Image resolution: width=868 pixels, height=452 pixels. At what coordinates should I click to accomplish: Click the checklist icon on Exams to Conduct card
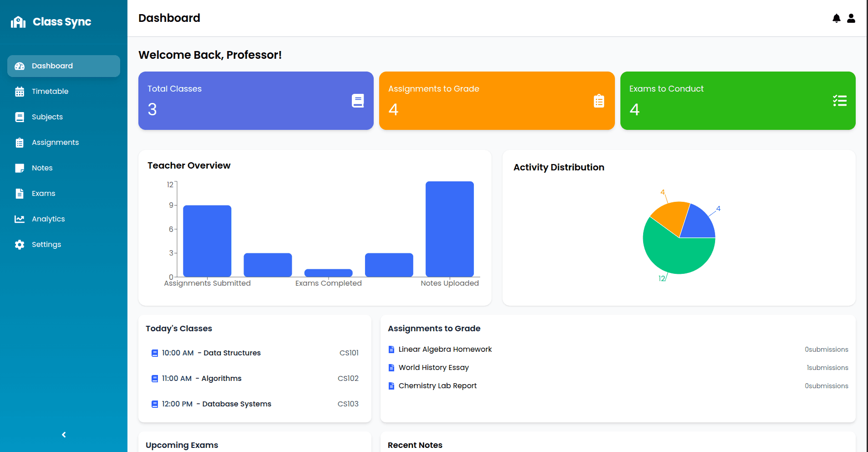(x=839, y=101)
